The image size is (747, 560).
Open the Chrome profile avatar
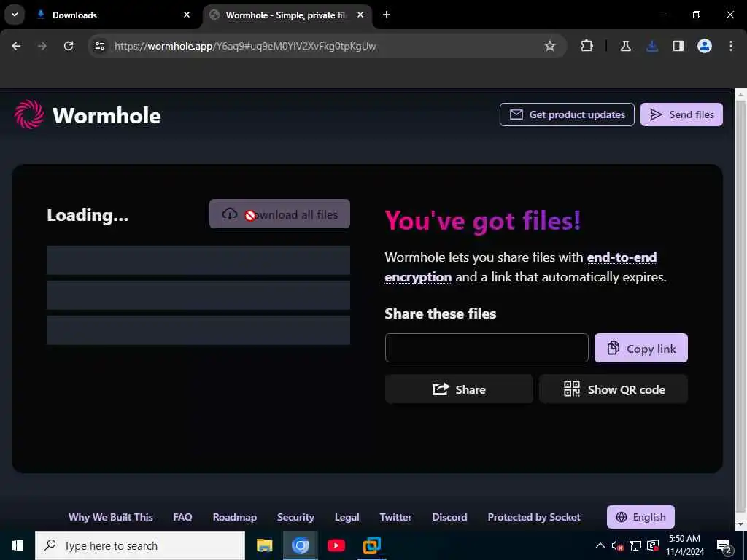pyautogui.click(x=705, y=46)
